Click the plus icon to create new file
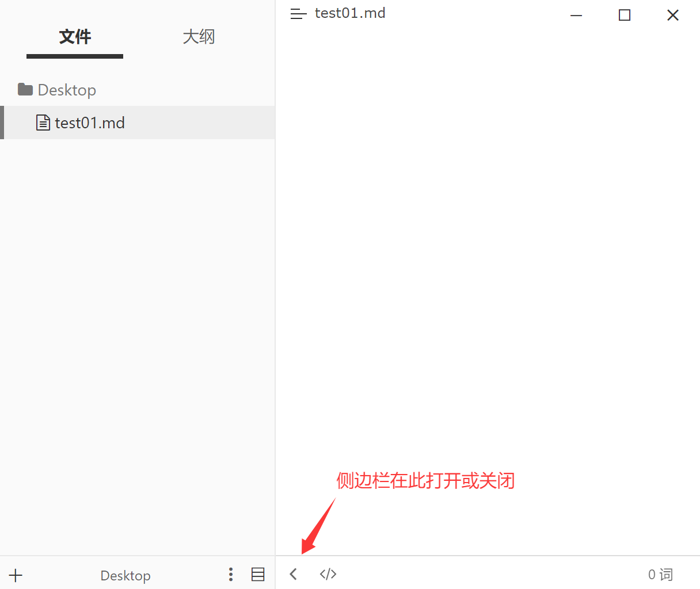This screenshot has width=700, height=589. click(x=16, y=575)
